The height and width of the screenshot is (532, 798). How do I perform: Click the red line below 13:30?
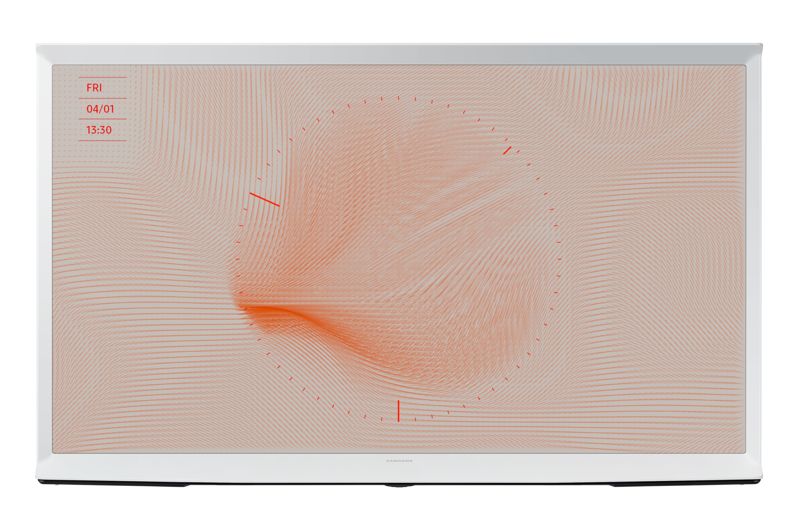[x=102, y=140]
